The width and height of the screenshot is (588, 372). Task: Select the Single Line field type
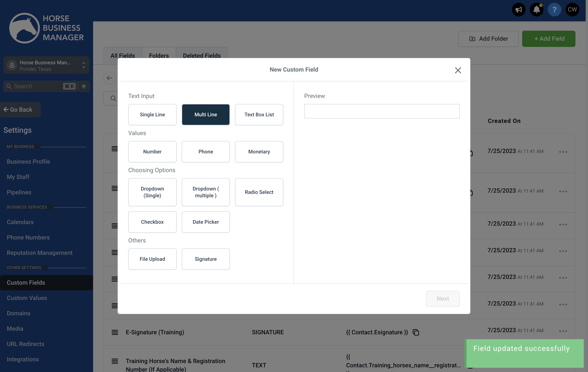pos(152,115)
